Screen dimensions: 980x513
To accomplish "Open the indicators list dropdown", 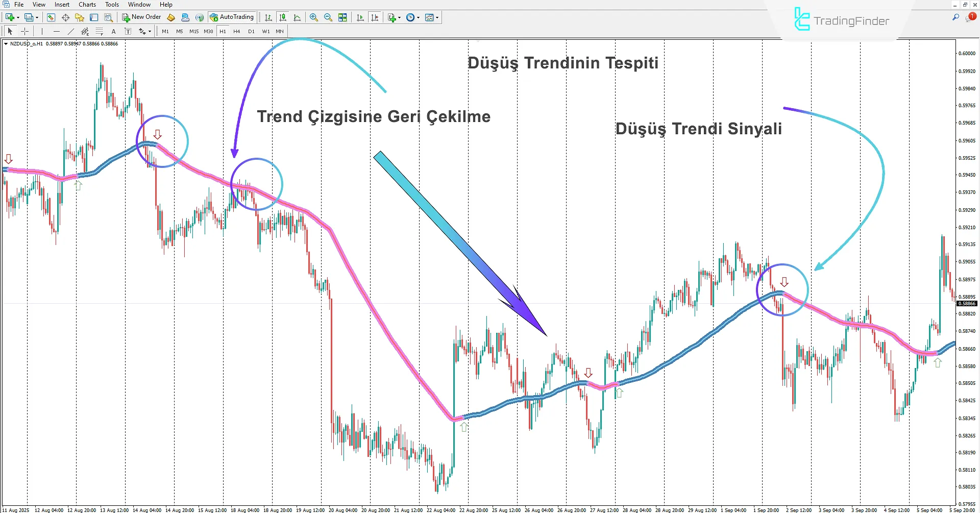I will click(x=437, y=17).
